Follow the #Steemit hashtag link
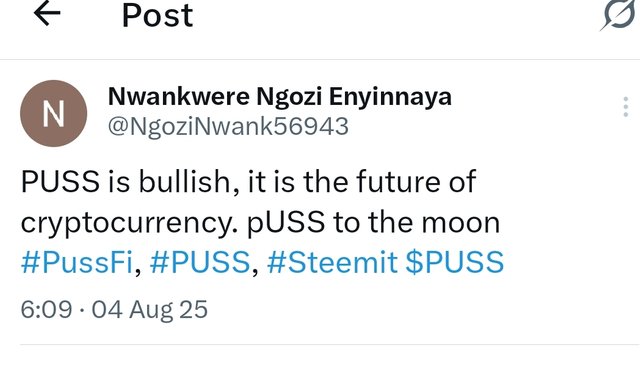Image resolution: width=640 pixels, height=372 pixels. click(x=332, y=262)
